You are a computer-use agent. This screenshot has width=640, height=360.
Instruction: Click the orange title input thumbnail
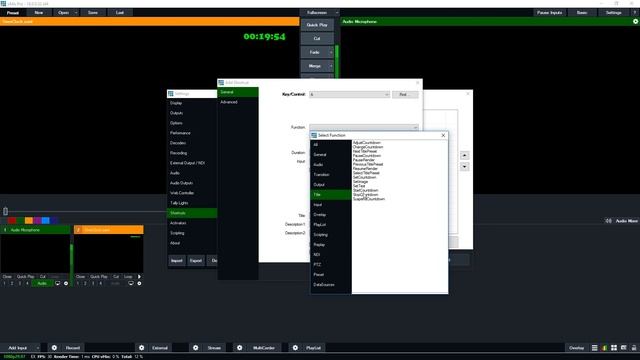[109, 253]
